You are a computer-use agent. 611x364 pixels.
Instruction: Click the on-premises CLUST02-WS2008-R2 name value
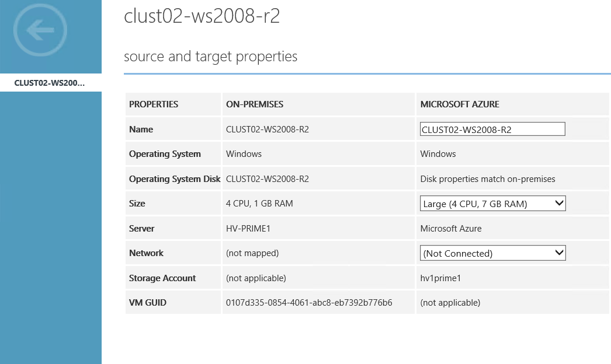(x=268, y=129)
